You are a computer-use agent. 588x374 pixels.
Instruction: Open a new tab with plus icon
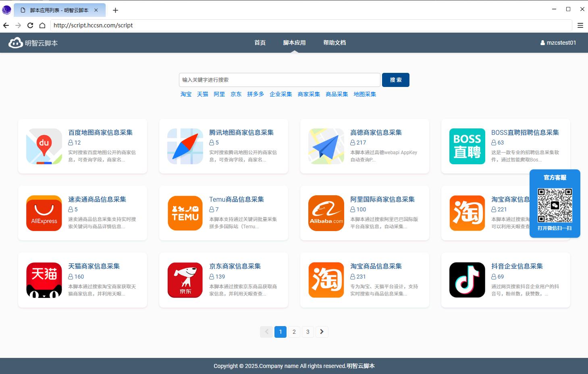point(116,10)
